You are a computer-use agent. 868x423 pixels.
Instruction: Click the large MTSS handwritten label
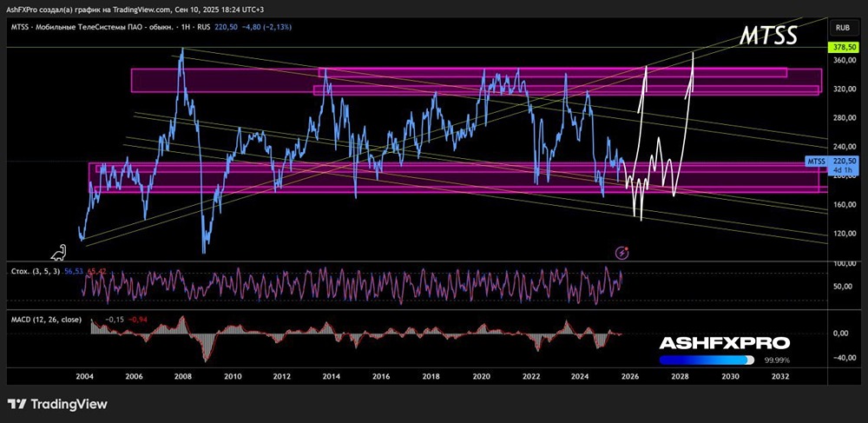click(x=768, y=35)
